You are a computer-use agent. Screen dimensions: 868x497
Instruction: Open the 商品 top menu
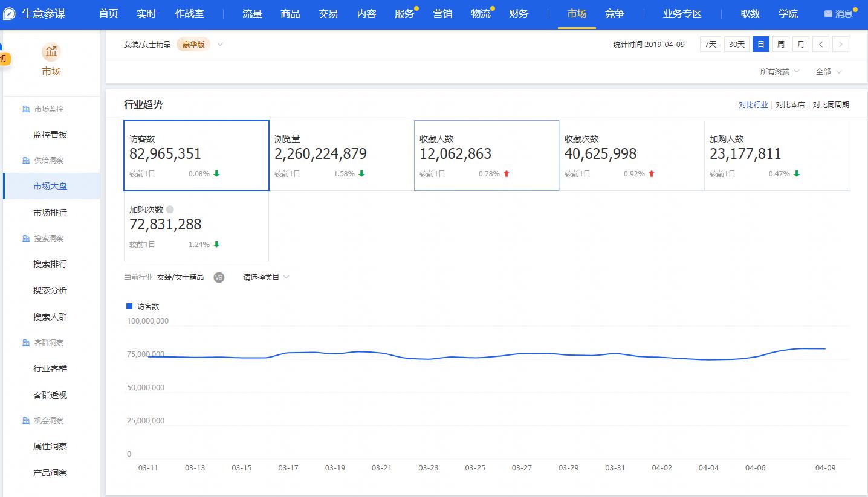coord(290,14)
